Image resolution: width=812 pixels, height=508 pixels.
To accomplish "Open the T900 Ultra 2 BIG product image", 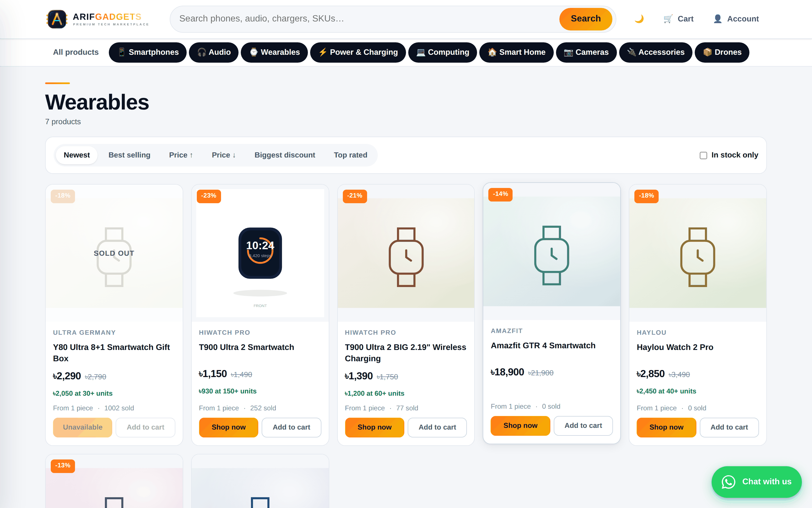I will coord(406,253).
